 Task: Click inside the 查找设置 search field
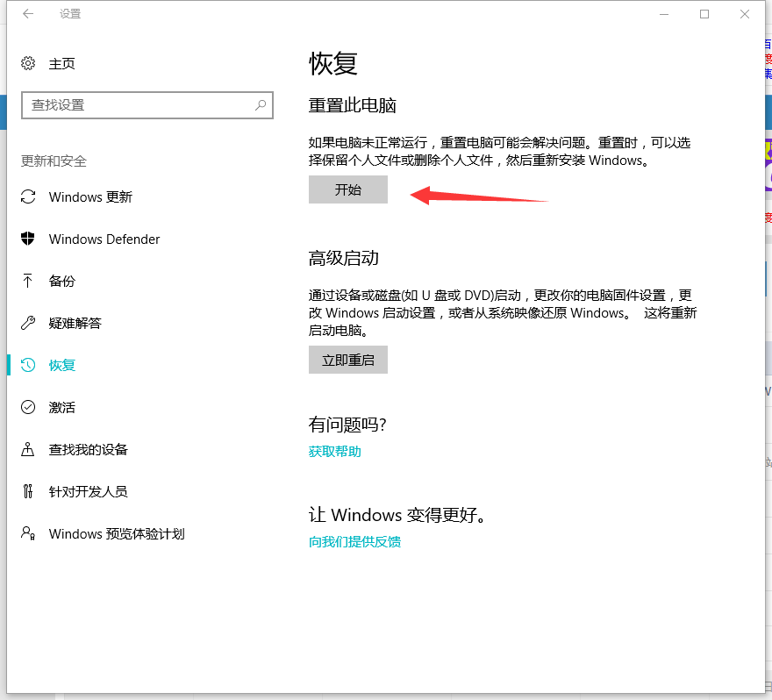pyautogui.click(x=132, y=105)
